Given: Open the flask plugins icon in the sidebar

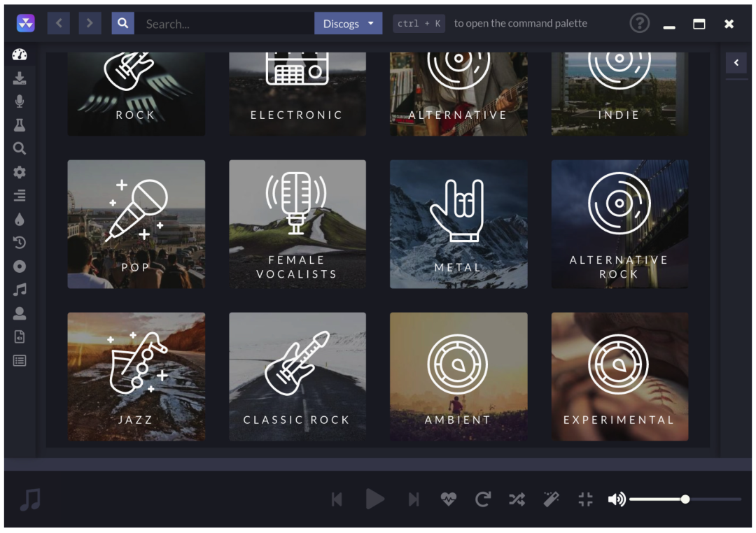Looking at the screenshot, I should (x=20, y=125).
